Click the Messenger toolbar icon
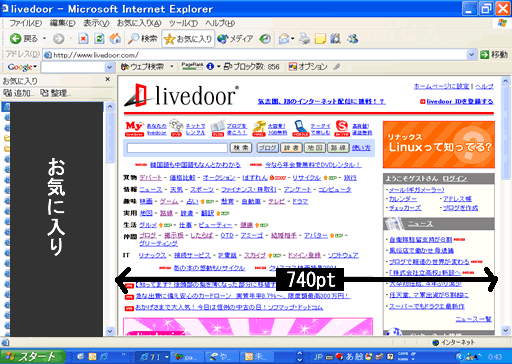The image size is (512, 364). 352,39
